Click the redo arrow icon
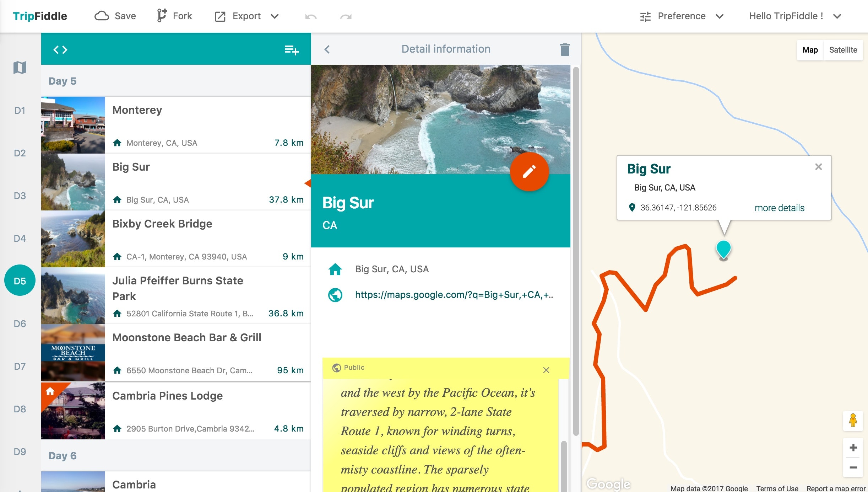This screenshot has height=492, width=868. 346,16
